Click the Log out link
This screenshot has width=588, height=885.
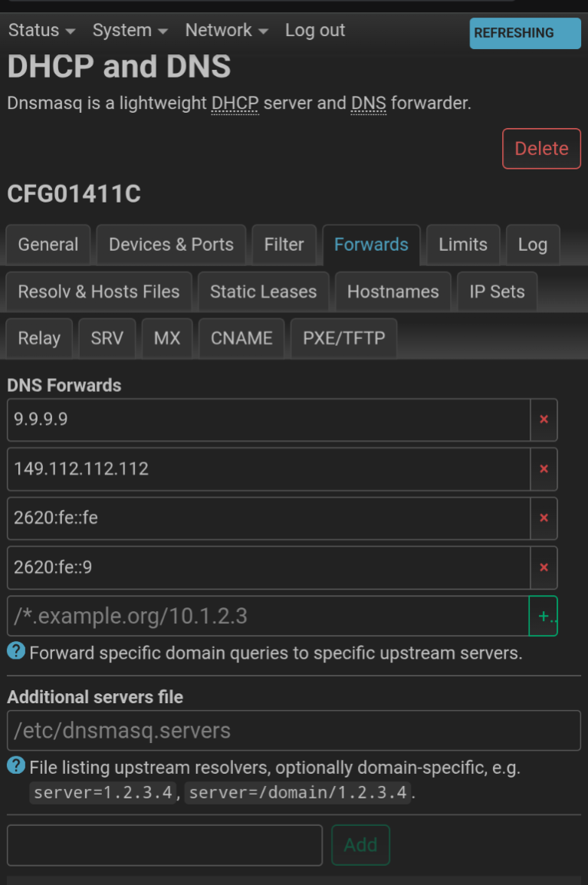(x=315, y=31)
